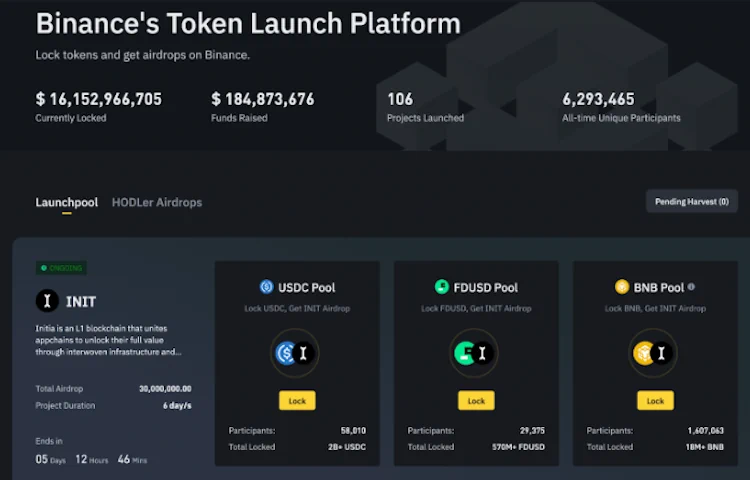
Task: Click the 6,293,465 unique participants figure
Action: pos(598,99)
